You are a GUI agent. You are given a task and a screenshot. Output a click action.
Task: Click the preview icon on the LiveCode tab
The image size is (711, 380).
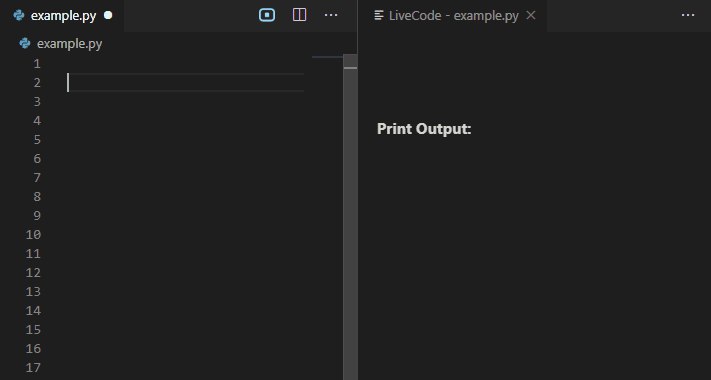(379, 15)
